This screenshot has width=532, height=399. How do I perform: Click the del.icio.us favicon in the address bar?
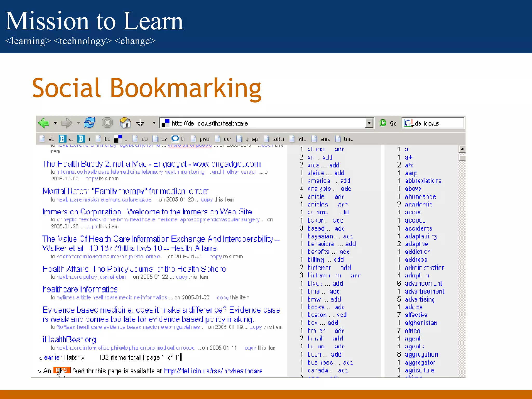pyautogui.click(x=165, y=123)
